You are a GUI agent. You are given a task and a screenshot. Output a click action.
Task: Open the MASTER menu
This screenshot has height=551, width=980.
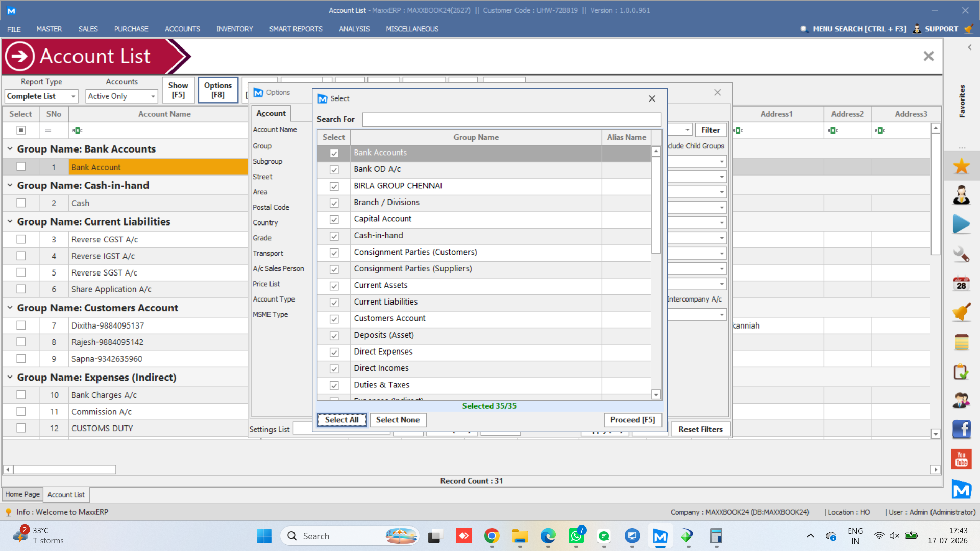click(x=49, y=29)
